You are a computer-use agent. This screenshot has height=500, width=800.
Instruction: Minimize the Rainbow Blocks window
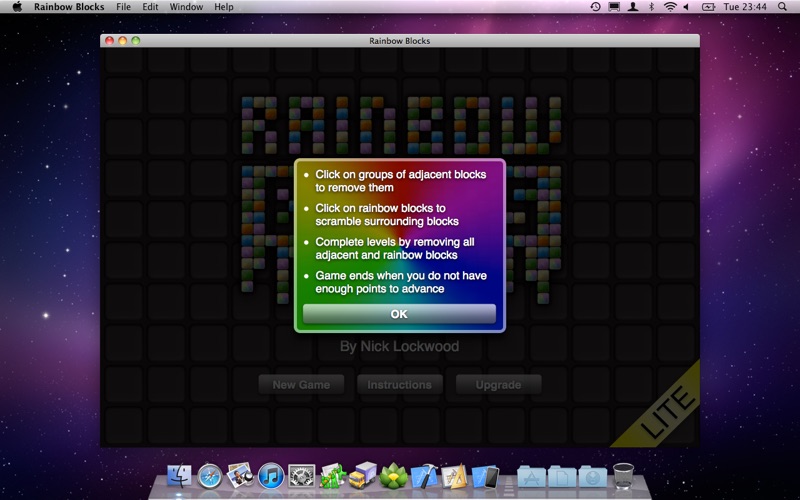(x=122, y=40)
